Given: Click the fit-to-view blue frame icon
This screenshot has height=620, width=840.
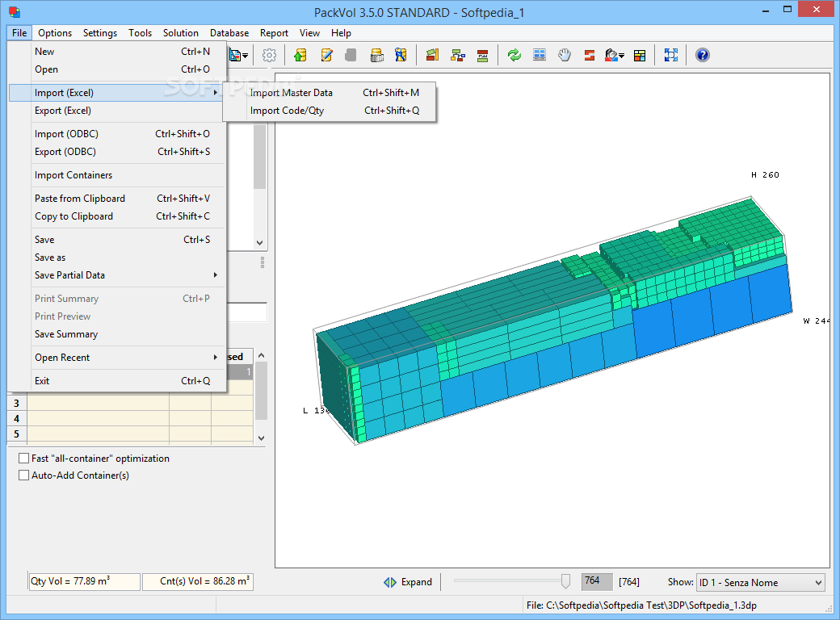Looking at the screenshot, I should pyautogui.click(x=670, y=55).
